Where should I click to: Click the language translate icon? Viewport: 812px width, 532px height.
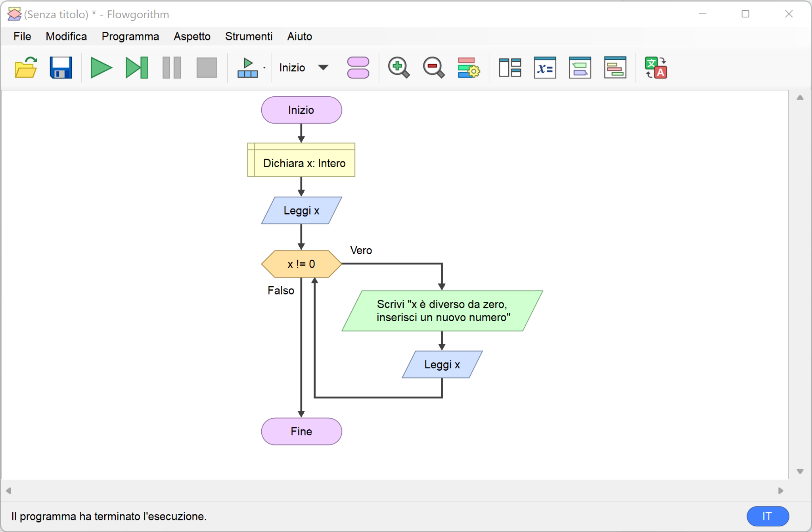click(x=655, y=68)
